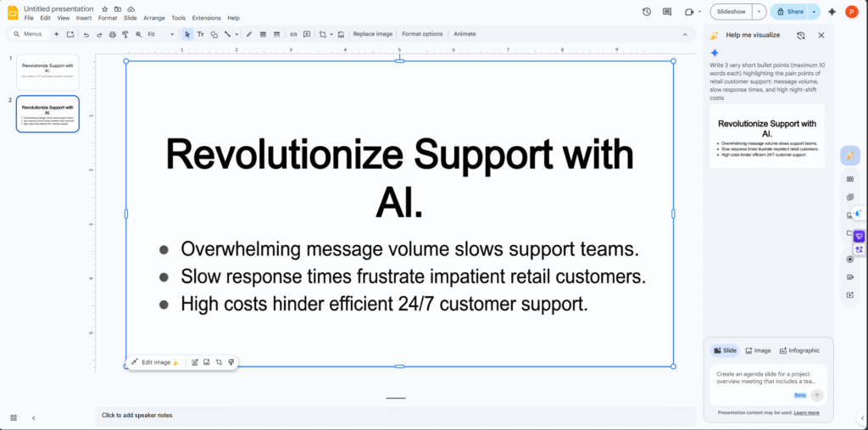Select Slide mode in visualize panel
Screen dimensions: 868x430
[725, 350]
